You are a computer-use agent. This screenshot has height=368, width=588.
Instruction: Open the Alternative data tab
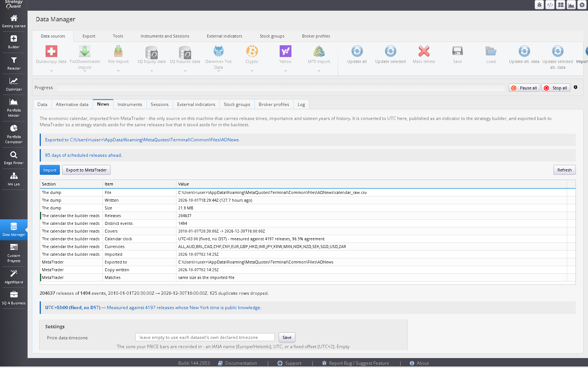[72, 105]
